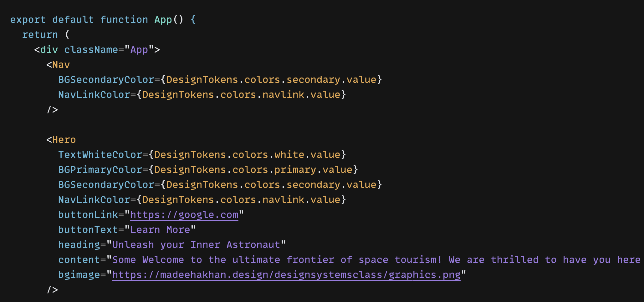Click the Nav component tag name
644x302 pixels.
click(61, 65)
